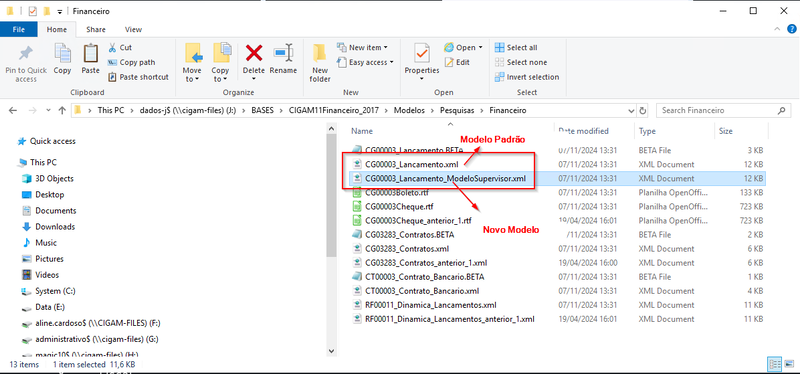Screen dimensions: 800x374
Task: Click the Paste clipboard icon
Action: (90, 53)
